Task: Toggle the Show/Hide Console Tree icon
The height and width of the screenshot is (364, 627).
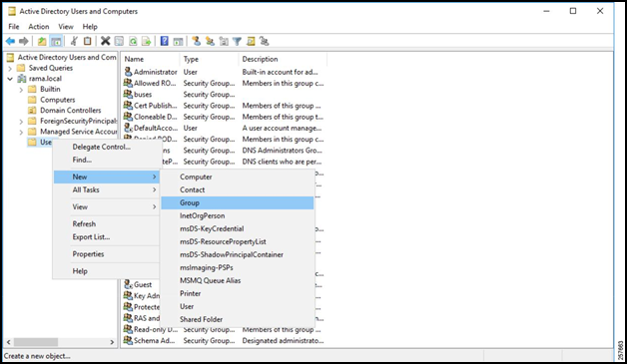Action: click(x=56, y=41)
